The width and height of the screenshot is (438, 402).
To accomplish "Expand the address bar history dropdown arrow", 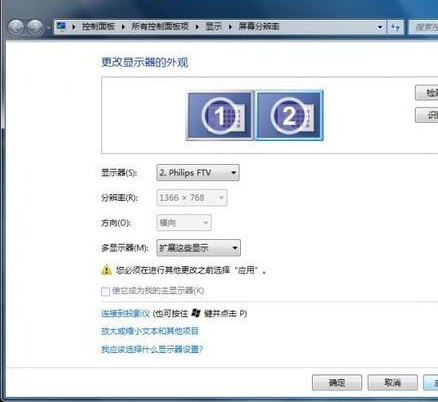I will (380, 27).
